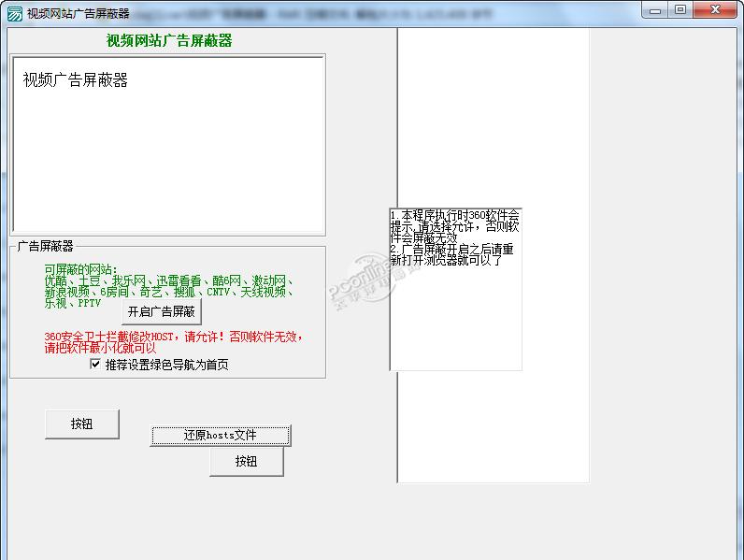Maximize the window
This screenshot has height=560, width=744.
[680, 10]
